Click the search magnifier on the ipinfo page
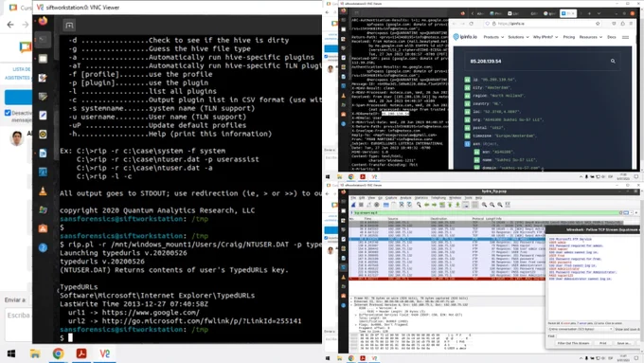This screenshot has height=363, width=644. point(613,61)
